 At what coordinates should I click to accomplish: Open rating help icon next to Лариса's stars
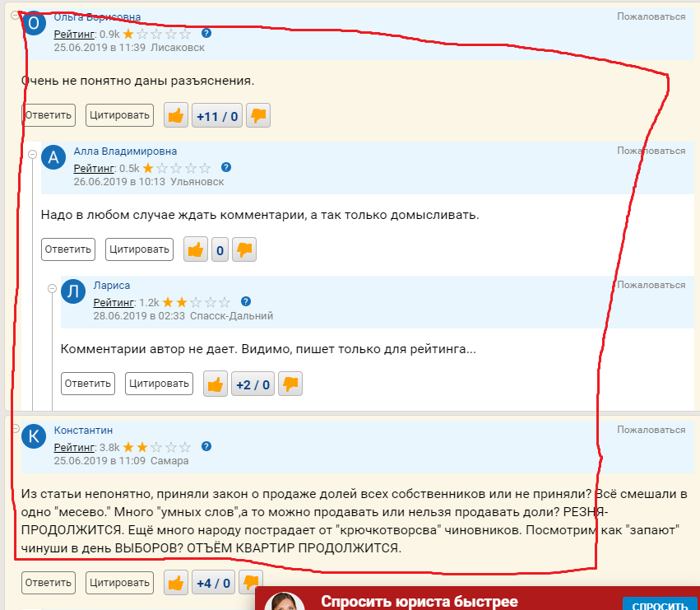(246, 301)
